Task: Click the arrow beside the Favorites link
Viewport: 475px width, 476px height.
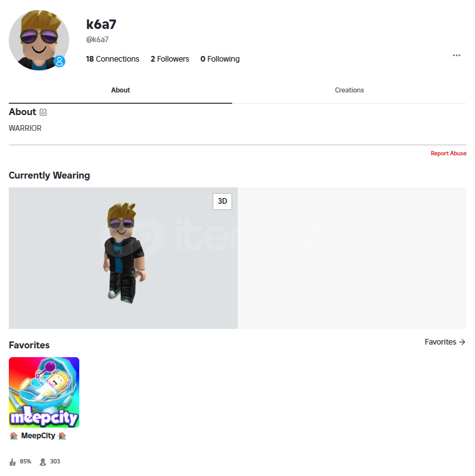Action: tap(462, 342)
